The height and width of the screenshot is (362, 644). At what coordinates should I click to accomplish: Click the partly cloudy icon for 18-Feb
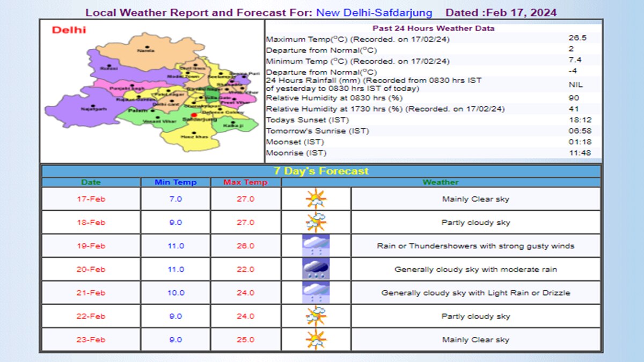[x=316, y=222]
